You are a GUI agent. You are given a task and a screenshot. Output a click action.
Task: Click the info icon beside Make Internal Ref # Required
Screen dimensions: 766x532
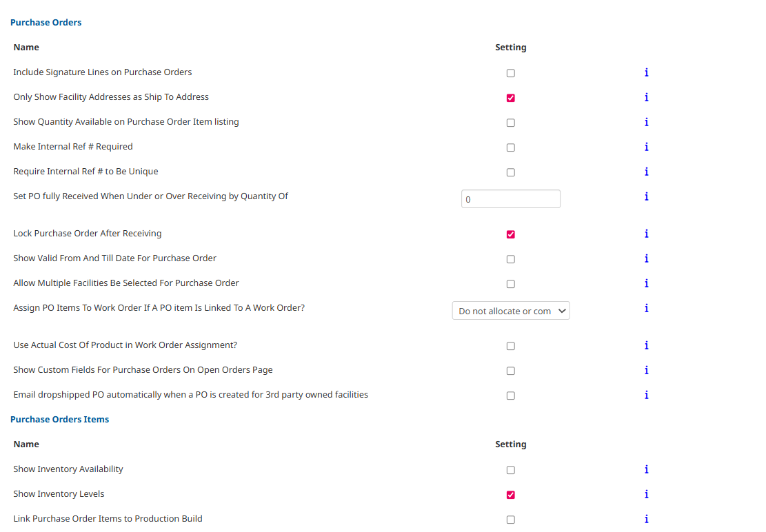pos(646,147)
